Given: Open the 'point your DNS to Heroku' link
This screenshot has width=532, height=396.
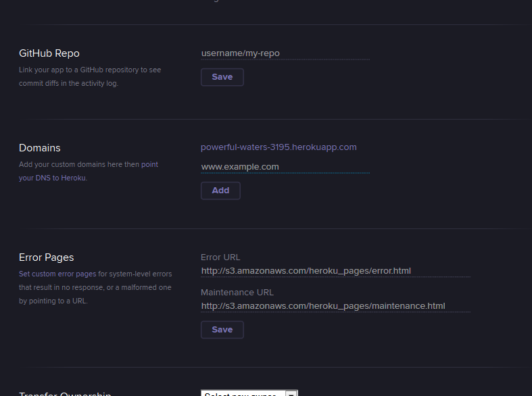Looking at the screenshot, I should 88,171.
